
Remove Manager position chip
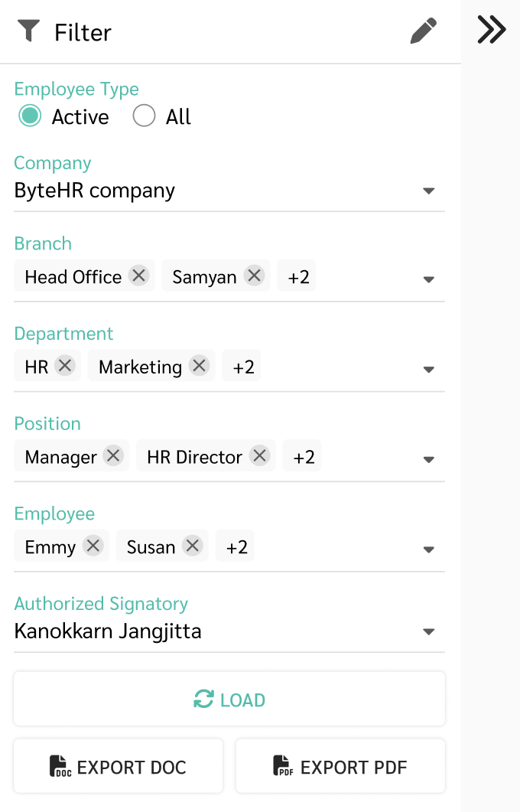pyautogui.click(x=113, y=456)
